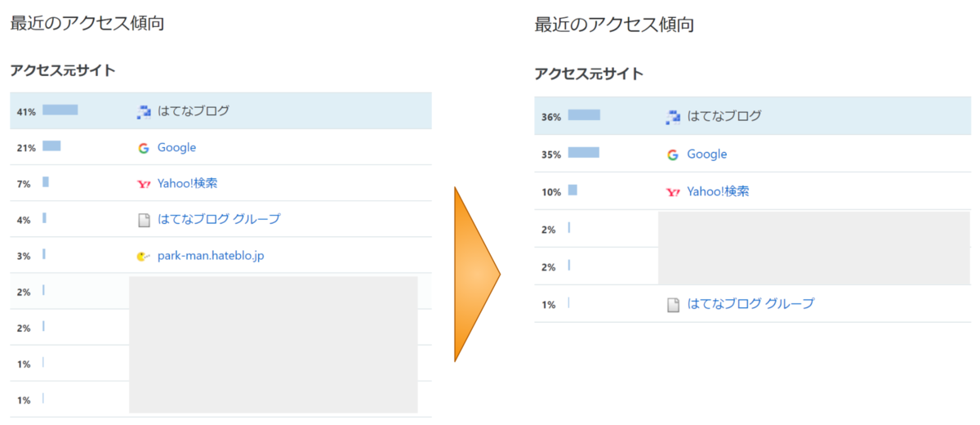Open Yahoo!検索 link in left list
The image size is (980, 425).
click(x=187, y=184)
